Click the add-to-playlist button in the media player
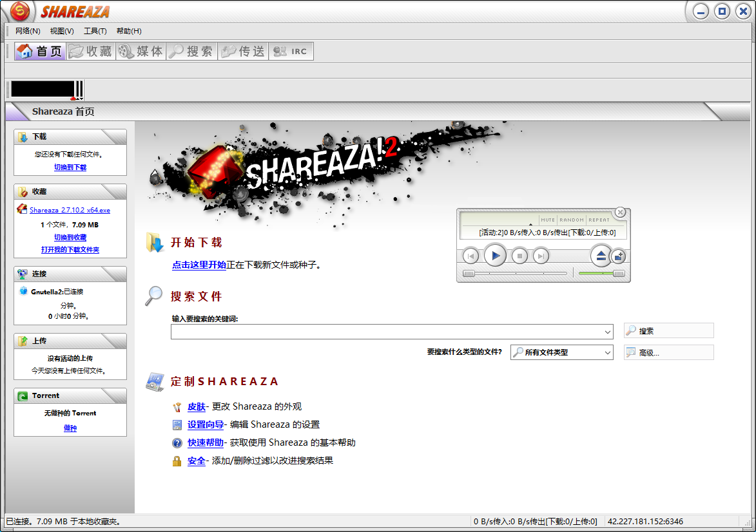This screenshot has width=756, height=532. [x=619, y=256]
